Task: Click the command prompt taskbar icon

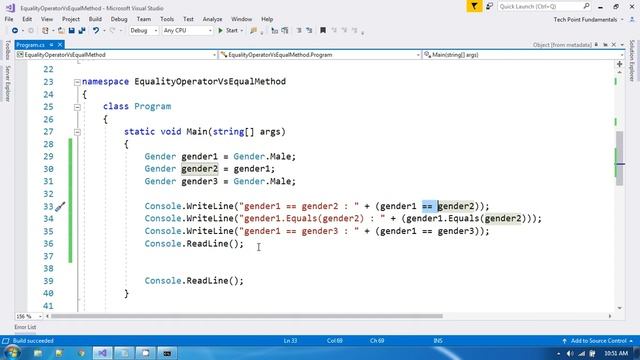Action: tap(167, 353)
